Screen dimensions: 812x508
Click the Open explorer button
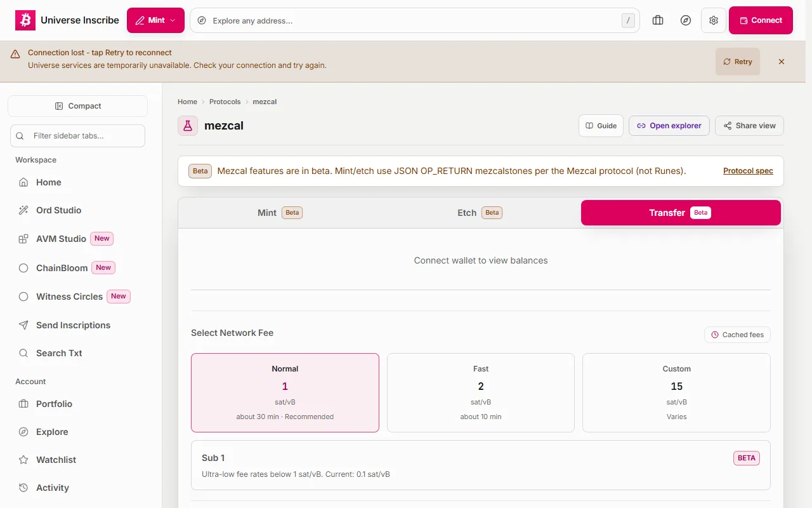point(669,126)
